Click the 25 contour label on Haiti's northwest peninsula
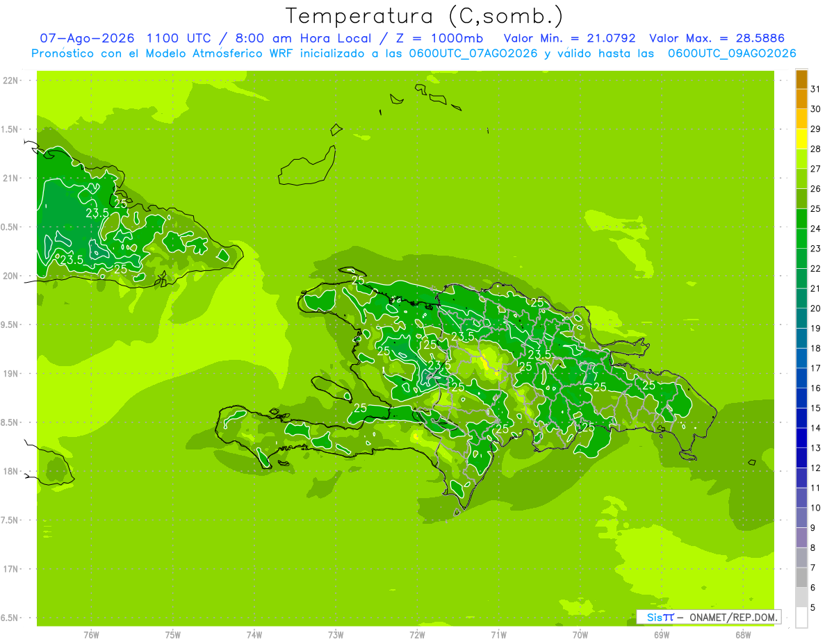Viewport: 834px width, 644px height. click(359, 281)
